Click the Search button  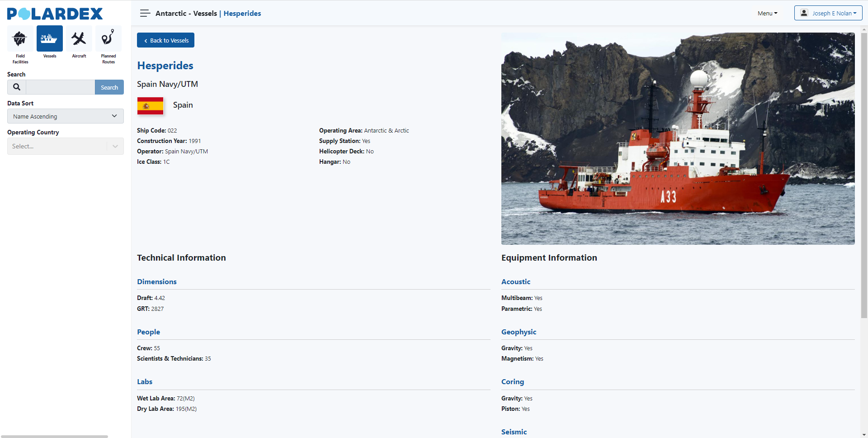coord(109,87)
